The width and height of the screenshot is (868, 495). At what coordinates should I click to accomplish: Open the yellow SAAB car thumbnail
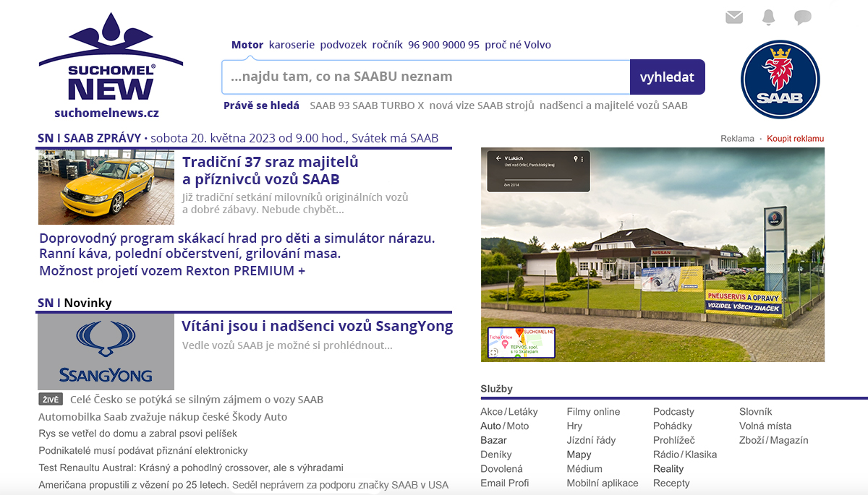click(106, 187)
